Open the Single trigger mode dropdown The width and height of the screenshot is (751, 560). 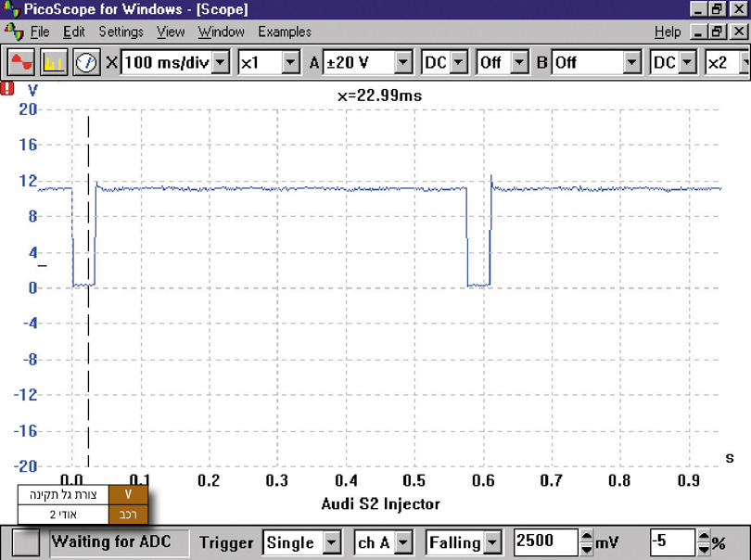point(331,543)
